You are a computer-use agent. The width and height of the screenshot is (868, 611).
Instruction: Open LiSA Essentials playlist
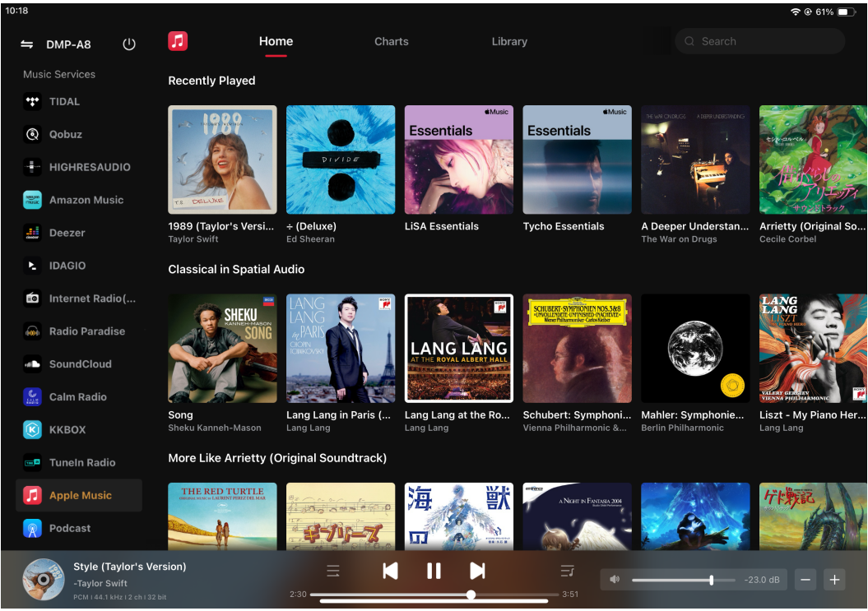(x=459, y=160)
